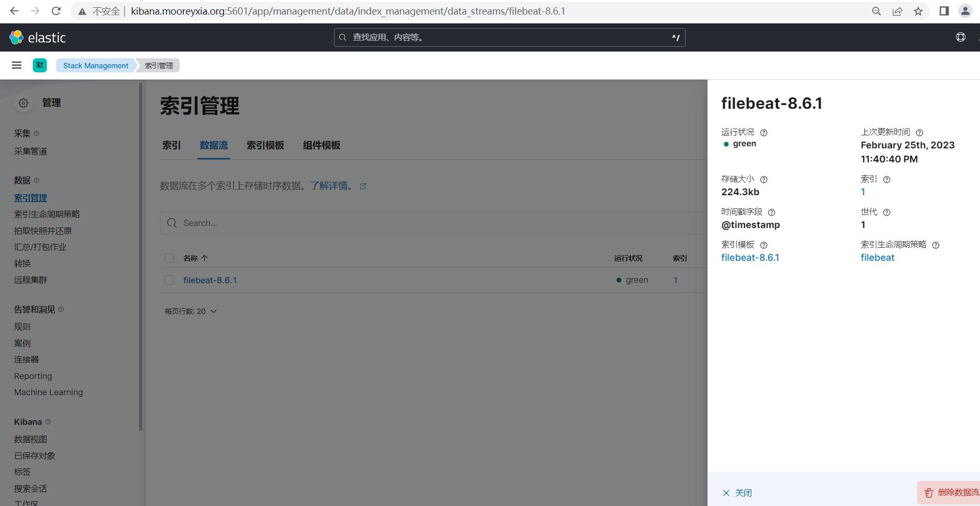Check the filebeat-8.6.1 row checkbox
The width and height of the screenshot is (980, 506).
tap(169, 280)
